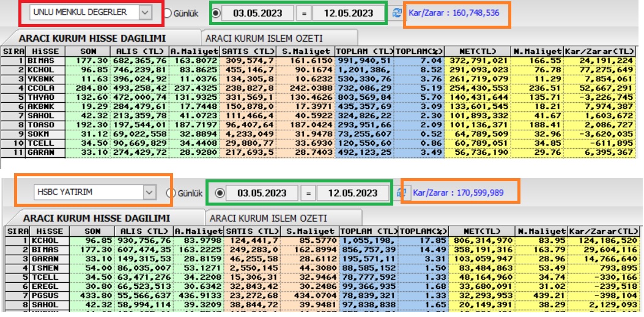This screenshot has width=644, height=317.
Task: Select the SOKM stock row
Action: pyautogui.click(x=318, y=135)
